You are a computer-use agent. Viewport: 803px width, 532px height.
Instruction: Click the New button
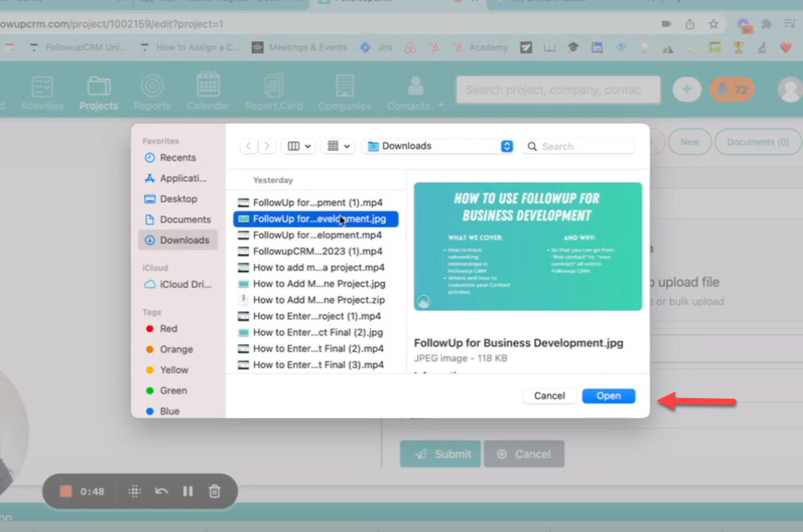click(x=690, y=142)
